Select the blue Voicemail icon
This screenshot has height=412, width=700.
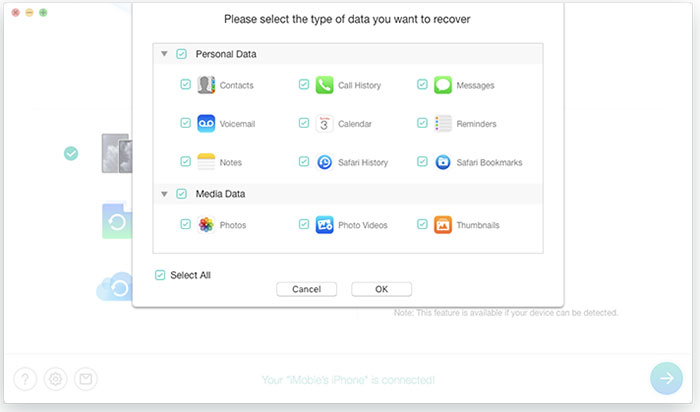[206, 124]
